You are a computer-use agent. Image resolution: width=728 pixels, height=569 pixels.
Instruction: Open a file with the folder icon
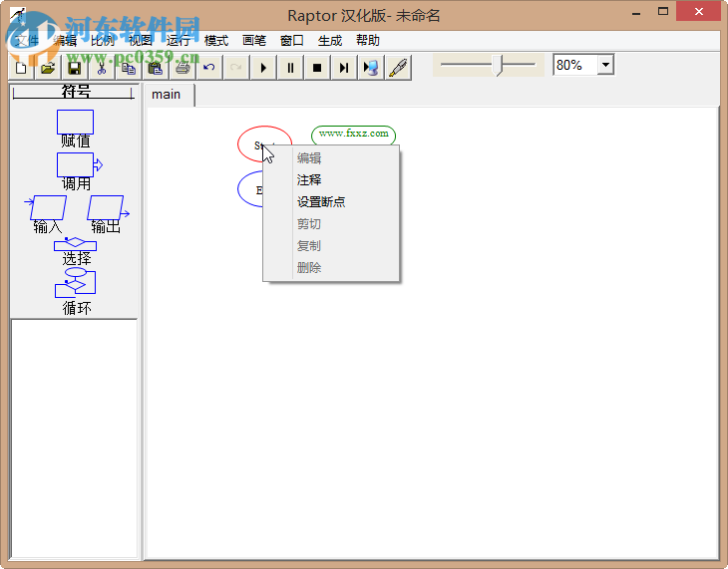[47, 68]
